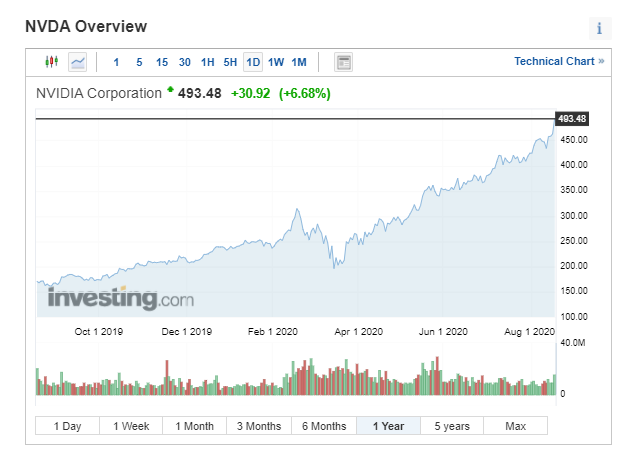Click the info icon beside NVDA Overview

(x=599, y=28)
